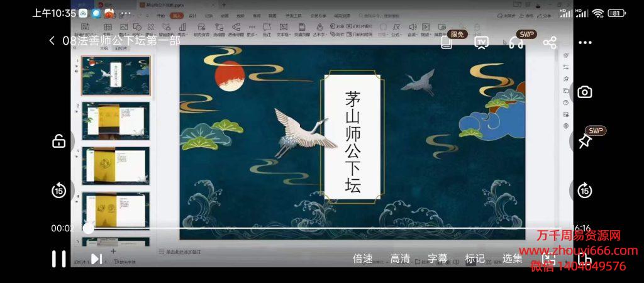Open the 标记 marker option

point(475,258)
